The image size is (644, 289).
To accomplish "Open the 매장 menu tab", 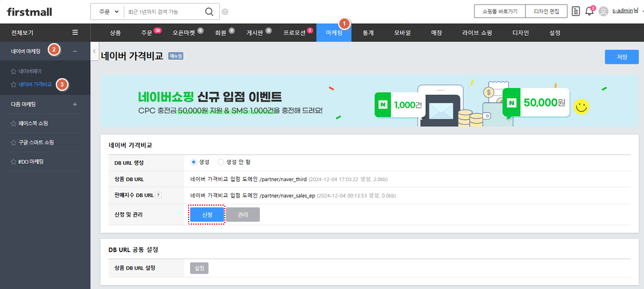I will [x=436, y=33].
